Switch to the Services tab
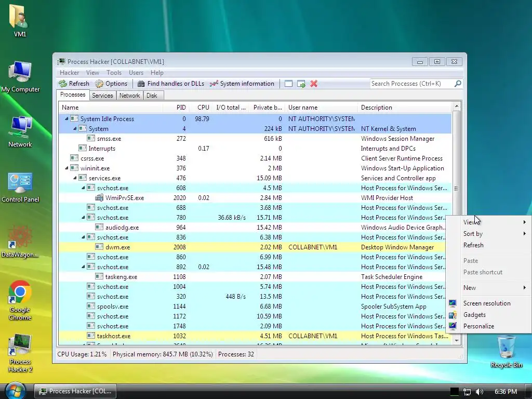This screenshot has width=532, height=399. pos(102,96)
